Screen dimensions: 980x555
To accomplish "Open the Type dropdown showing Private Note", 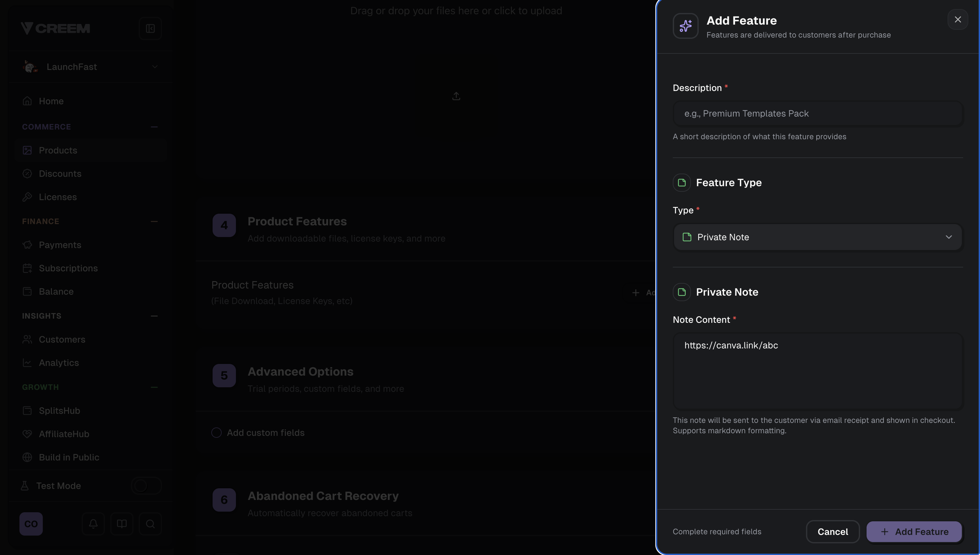I will pos(818,237).
